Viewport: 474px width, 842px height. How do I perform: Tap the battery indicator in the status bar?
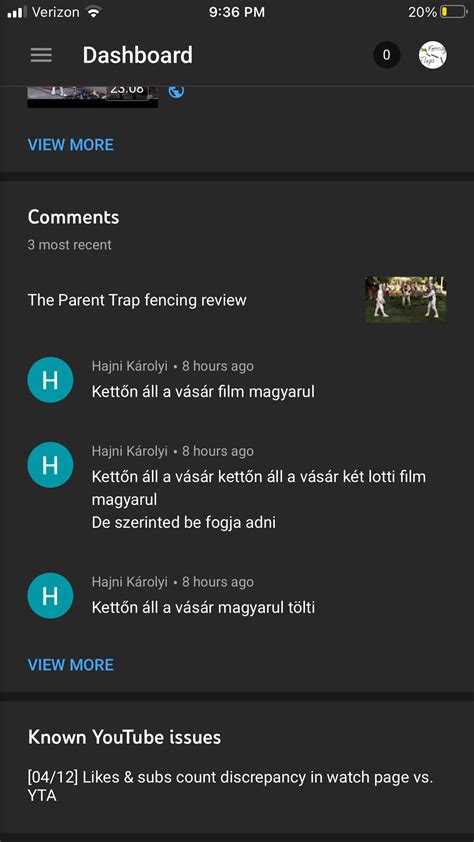pyautogui.click(x=454, y=12)
